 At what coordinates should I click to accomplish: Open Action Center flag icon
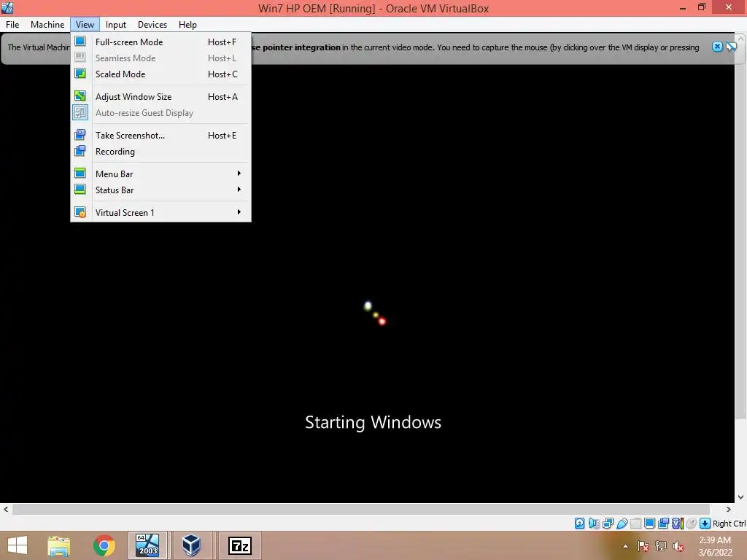tap(643, 546)
